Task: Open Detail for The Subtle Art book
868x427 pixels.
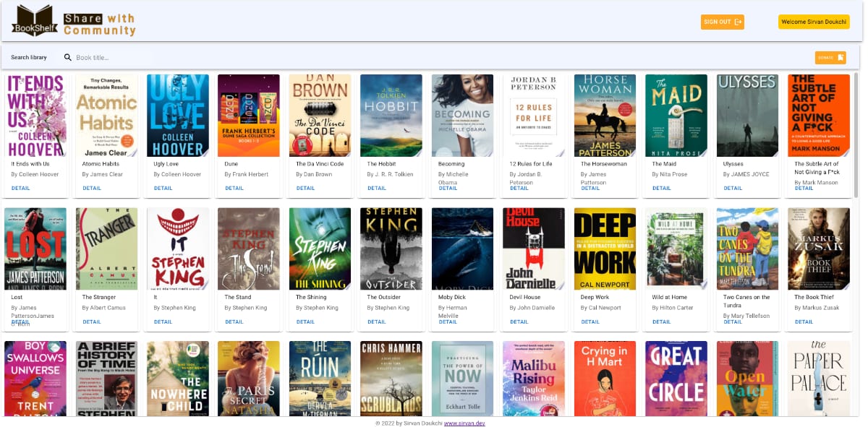Action: [804, 188]
